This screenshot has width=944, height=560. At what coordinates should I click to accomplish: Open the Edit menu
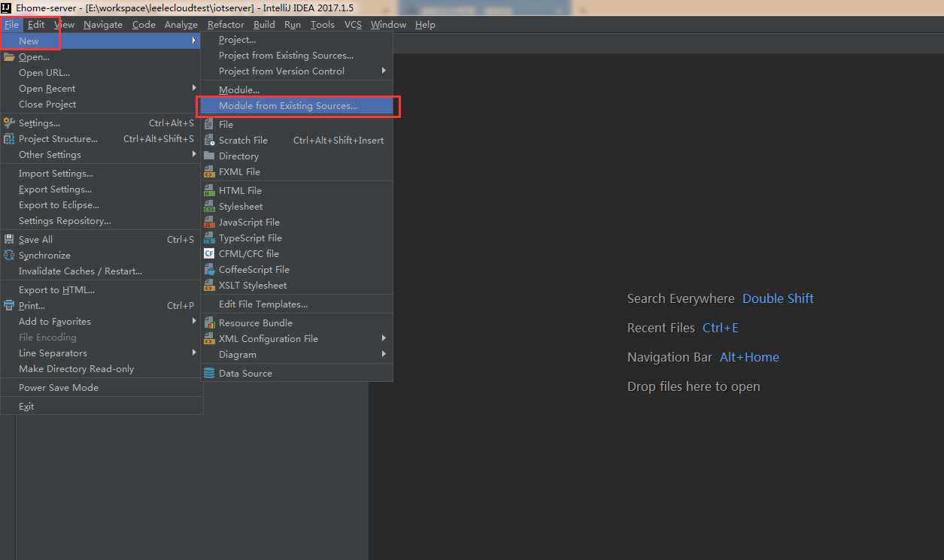click(36, 24)
